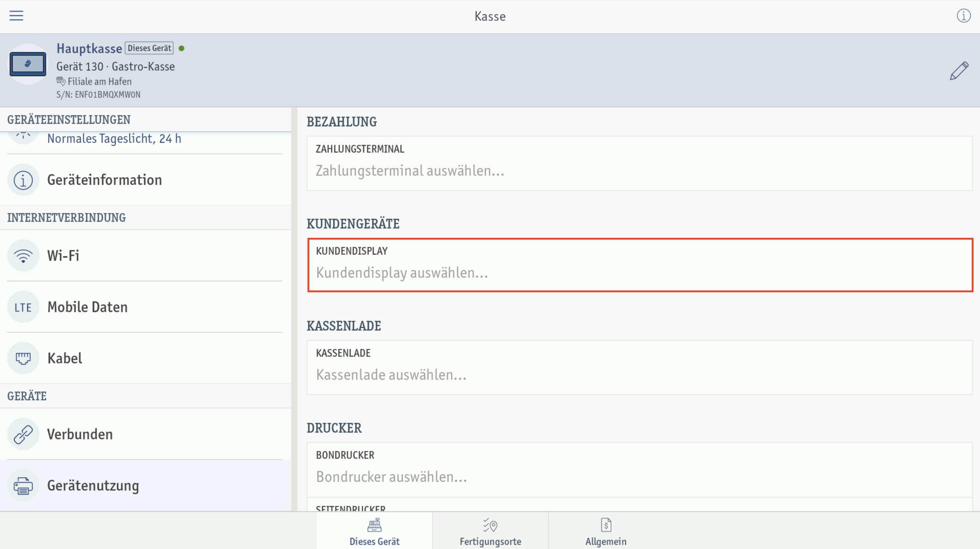
Task: Switch to Dieses Gerät tab
Action: (x=374, y=531)
